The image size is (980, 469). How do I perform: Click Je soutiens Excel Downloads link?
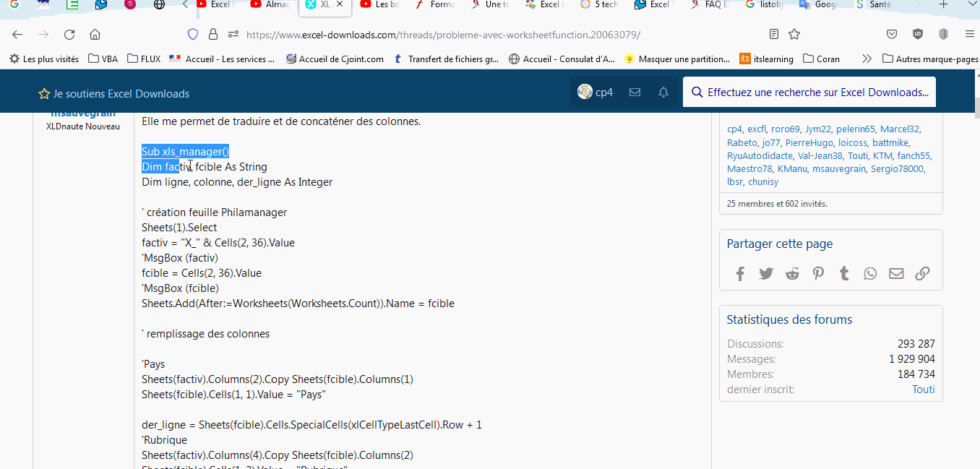click(114, 93)
